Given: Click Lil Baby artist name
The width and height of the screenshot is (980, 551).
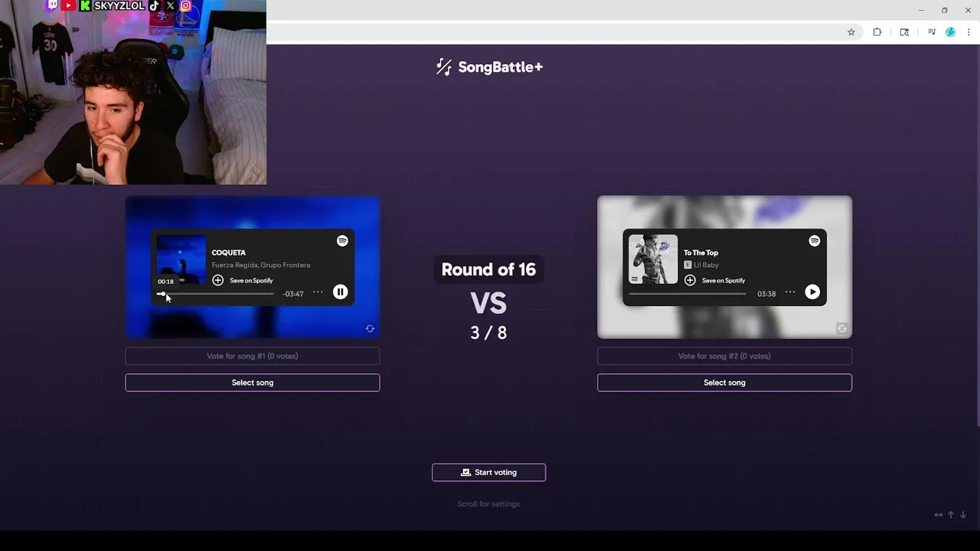Looking at the screenshot, I should tap(706, 265).
